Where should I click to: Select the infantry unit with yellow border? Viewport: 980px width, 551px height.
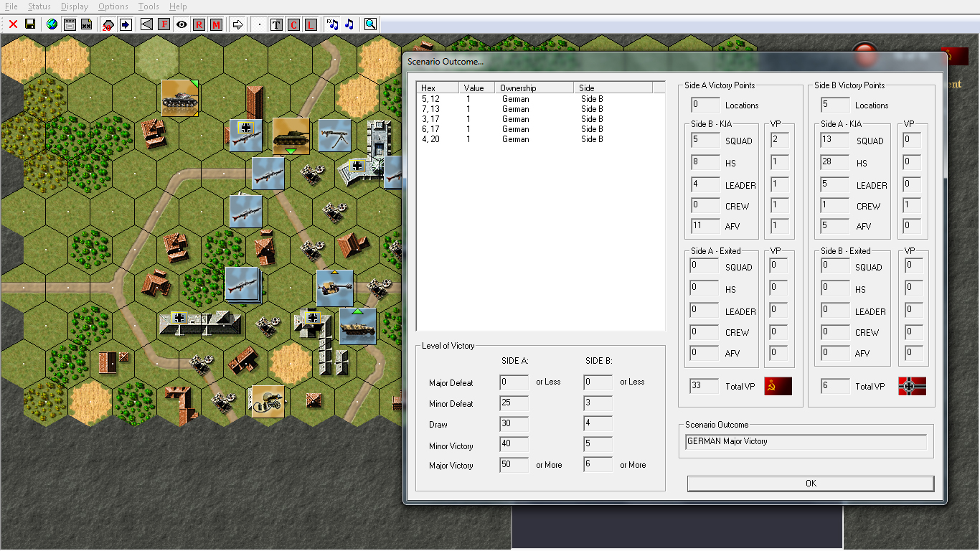246,135
